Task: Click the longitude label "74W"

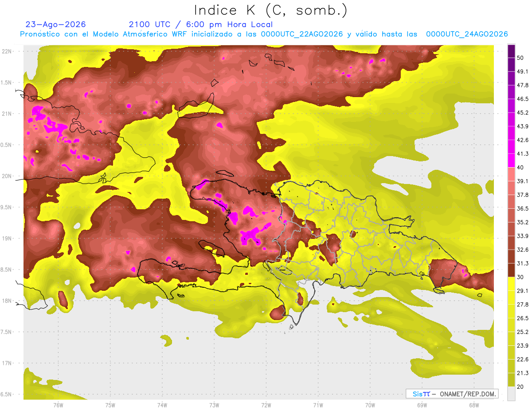Action: 162,405
